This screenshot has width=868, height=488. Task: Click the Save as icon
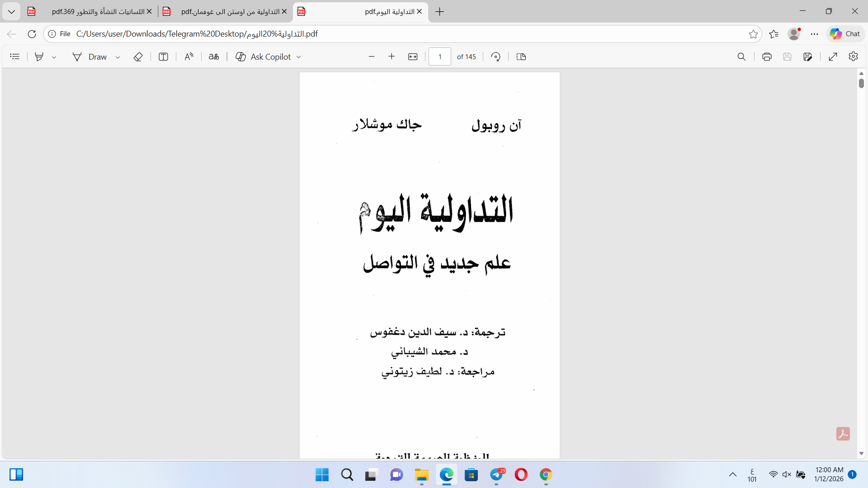pos(808,56)
